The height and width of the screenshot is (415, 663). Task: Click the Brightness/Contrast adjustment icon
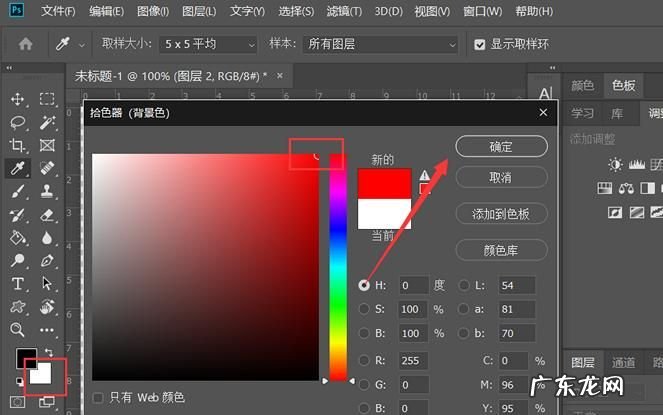[x=615, y=164]
